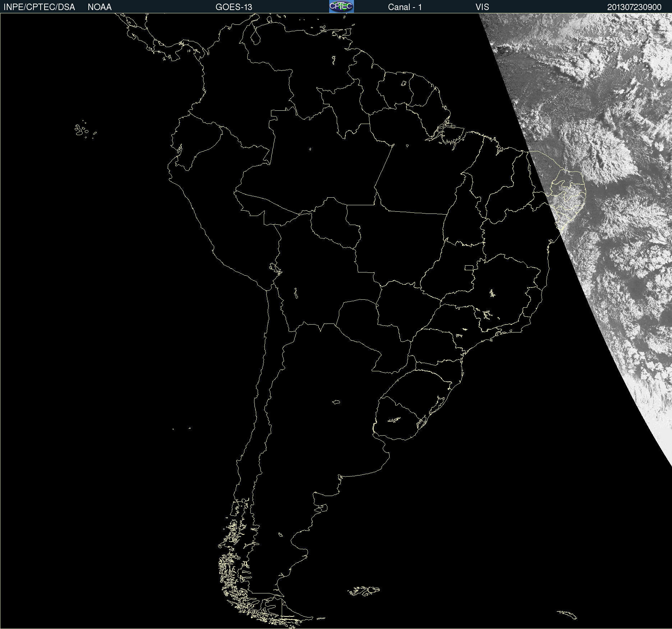
Task: Click the rectangular Distrito Federal outline in Brazil
Action: pos(469,267)
